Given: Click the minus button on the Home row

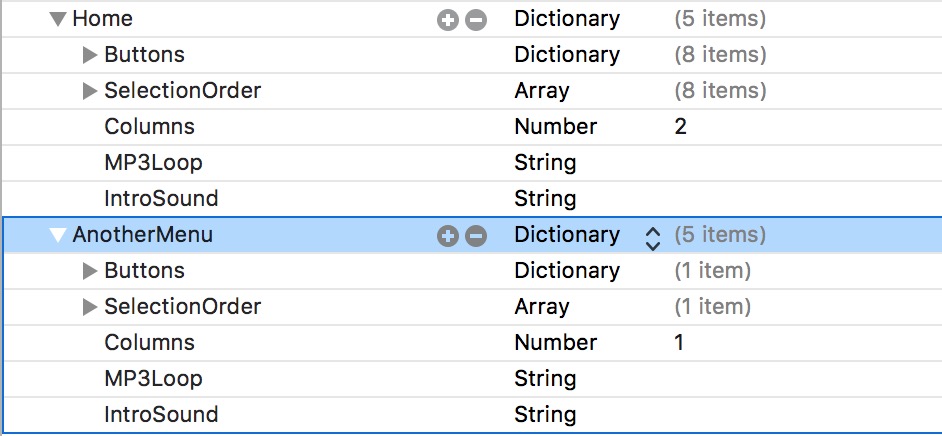Looking at the screenshot, I should pyautogui.click(x=476, y=19).
